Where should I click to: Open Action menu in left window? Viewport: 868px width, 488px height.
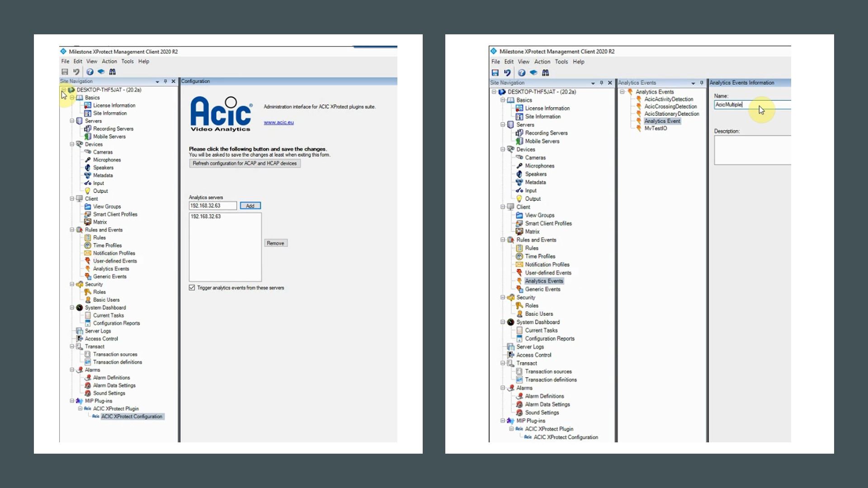click(109, 61)
